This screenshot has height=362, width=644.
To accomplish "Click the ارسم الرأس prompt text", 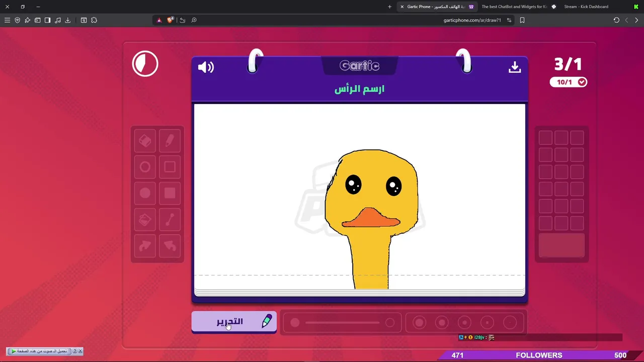I will [359, 89].
